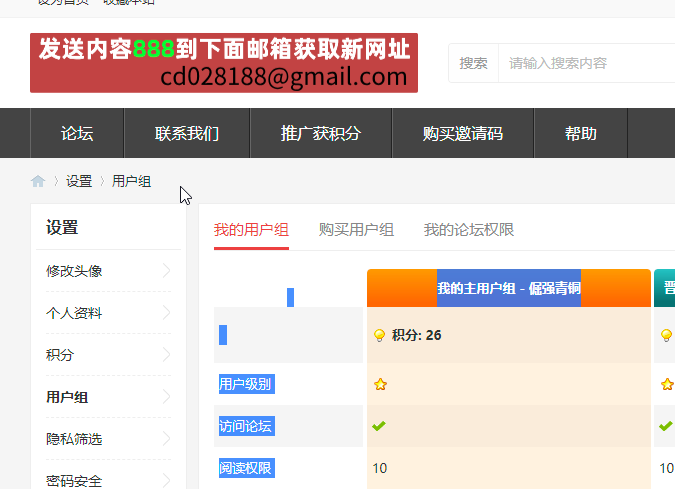The height and width of the screenshot is (489, 675).
Task: Switch to 购买用户组 tab
Action: [x=356, y=230]
